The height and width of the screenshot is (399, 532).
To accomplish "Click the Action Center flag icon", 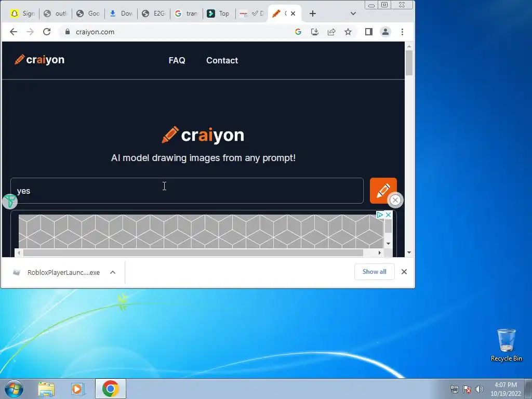I will click(467, 389).
